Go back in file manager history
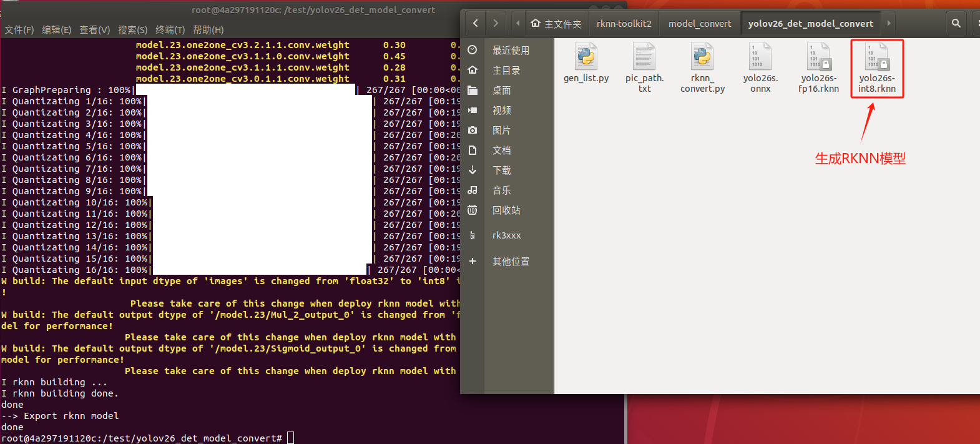980x444 pixels. 476,23
